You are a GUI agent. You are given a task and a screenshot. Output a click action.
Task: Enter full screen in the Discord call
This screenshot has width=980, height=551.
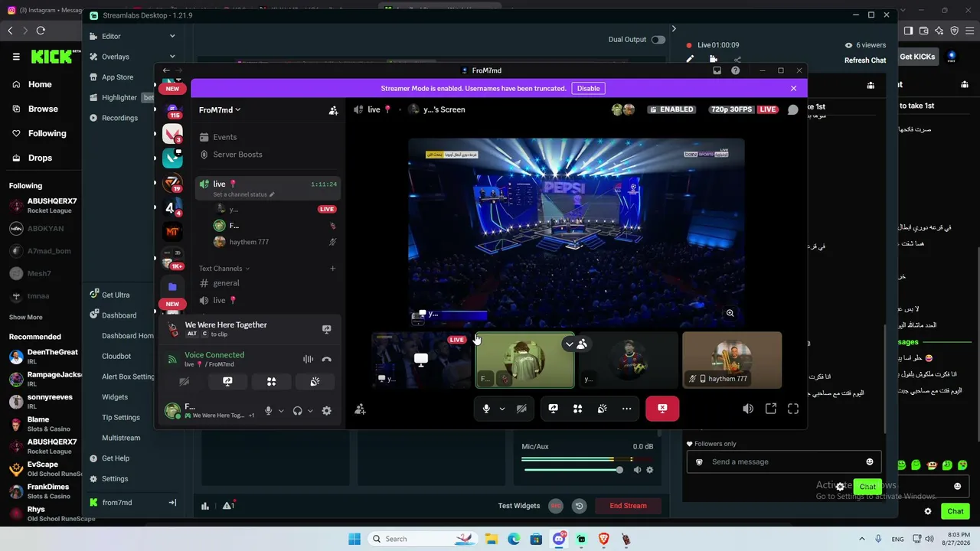pos(793,409)
